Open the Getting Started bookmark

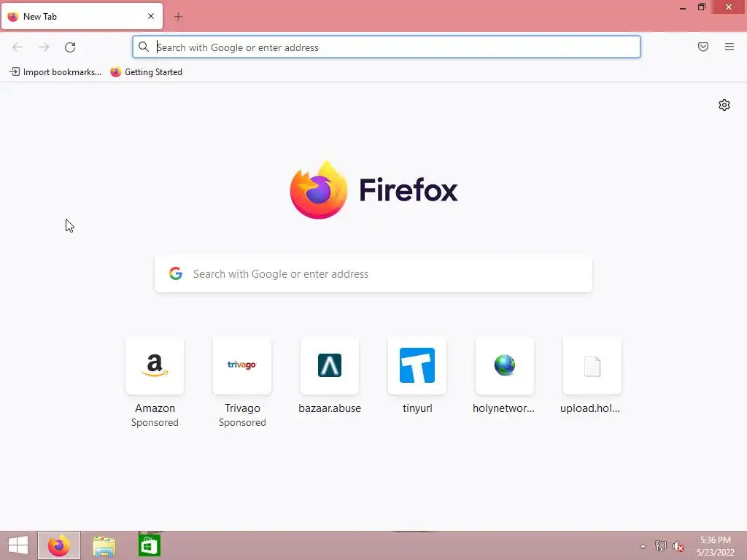146,72
